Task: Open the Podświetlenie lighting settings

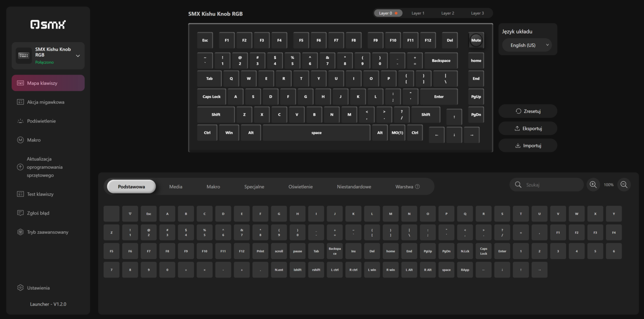Action: [48, 121]
